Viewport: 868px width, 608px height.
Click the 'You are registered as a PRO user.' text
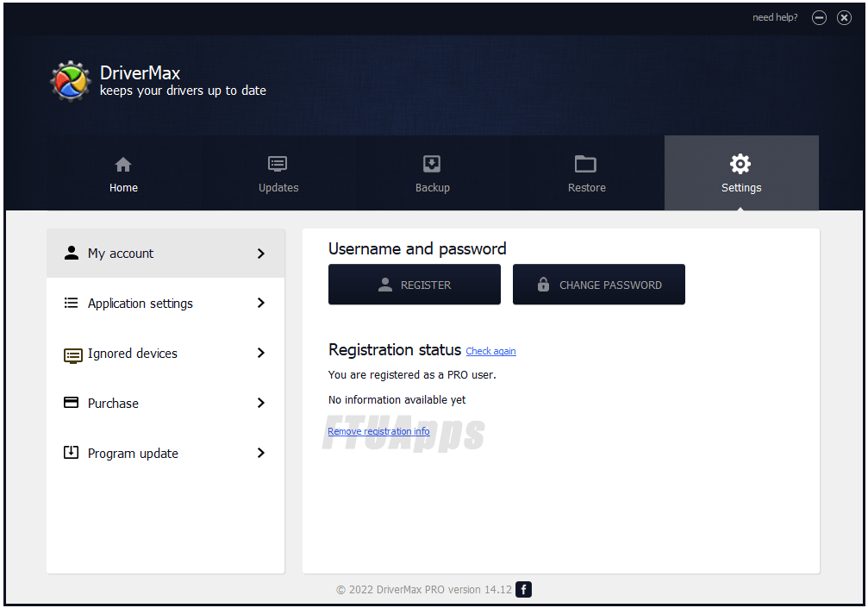coord(412,375)
